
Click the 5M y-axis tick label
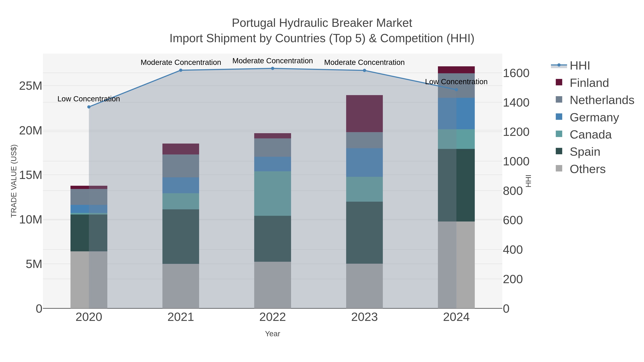34,264
